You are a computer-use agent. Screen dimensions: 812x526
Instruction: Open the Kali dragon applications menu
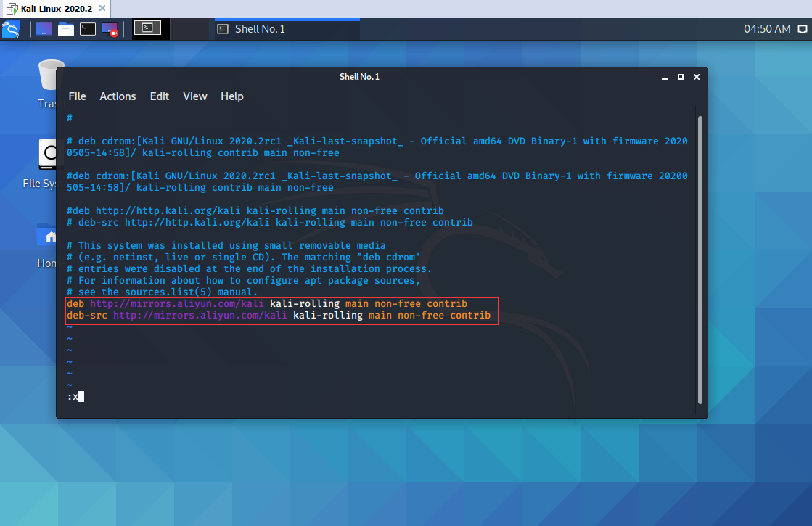[11, 29]
